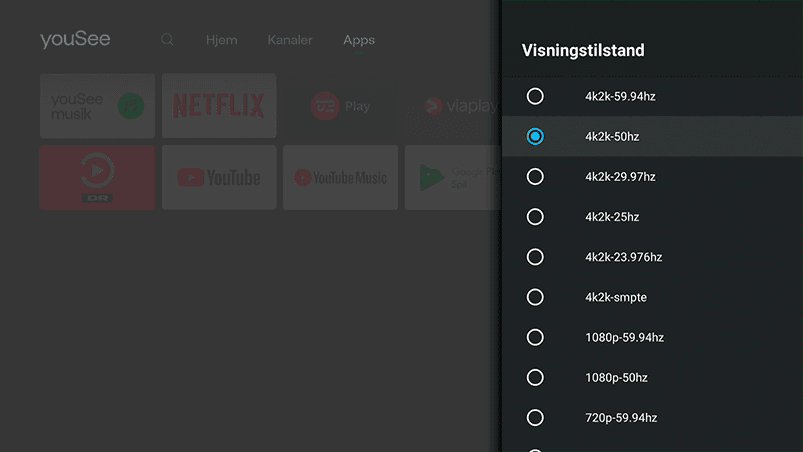Select the 4k2k-50hz display mode
Screen dimensions: 803x452
point(535,136)
